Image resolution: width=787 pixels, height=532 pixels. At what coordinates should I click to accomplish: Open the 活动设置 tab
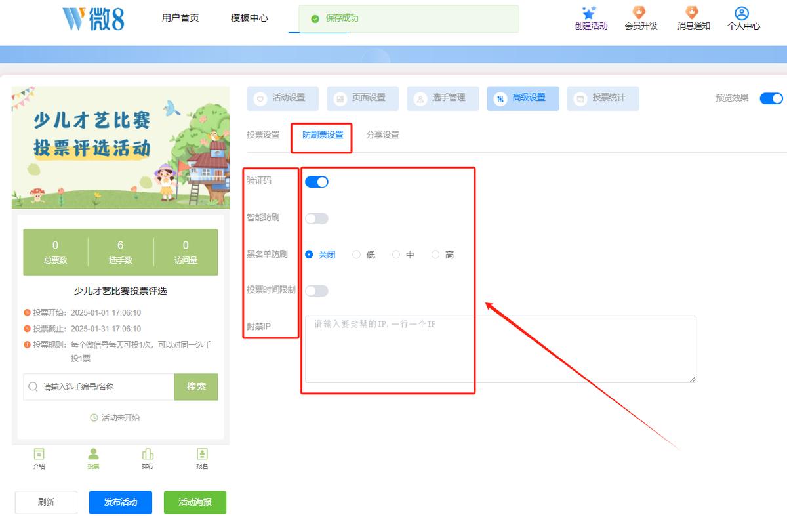[x=283, y=98]
